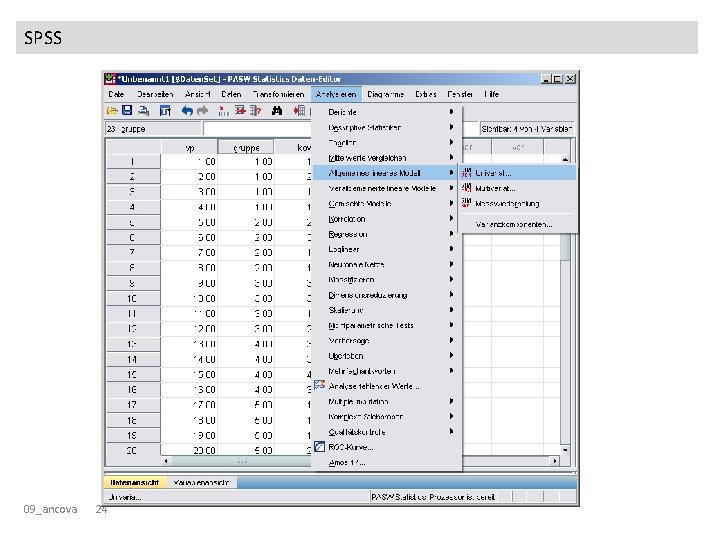
Task: Expand the Korrelation submenu arrow
Action: tap(451, 219)
